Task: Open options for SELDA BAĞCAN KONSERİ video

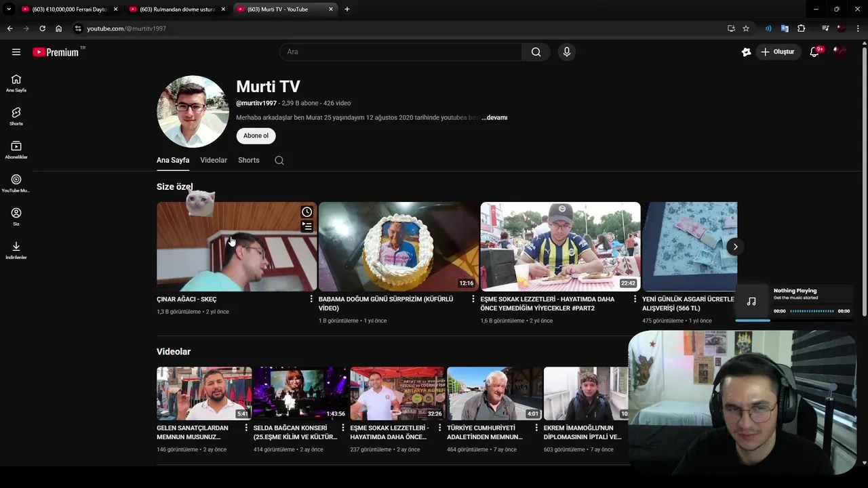Action: point(343,428)
